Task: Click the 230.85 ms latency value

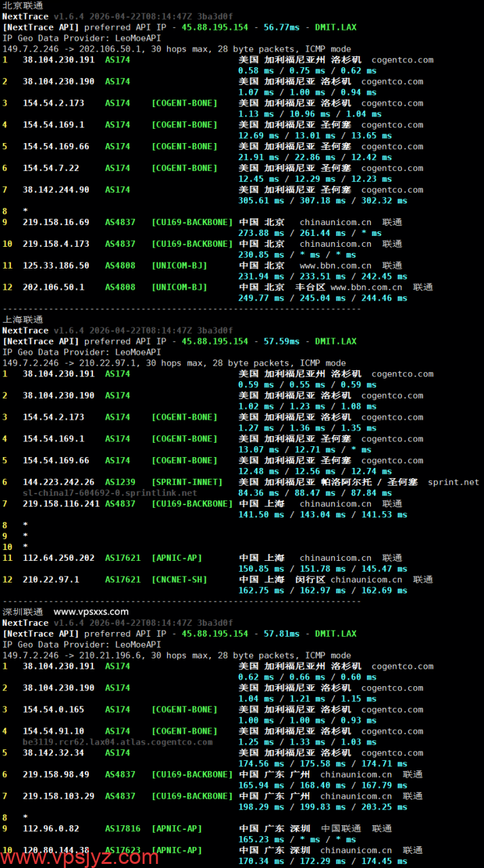Action: (x=261, y=255)
